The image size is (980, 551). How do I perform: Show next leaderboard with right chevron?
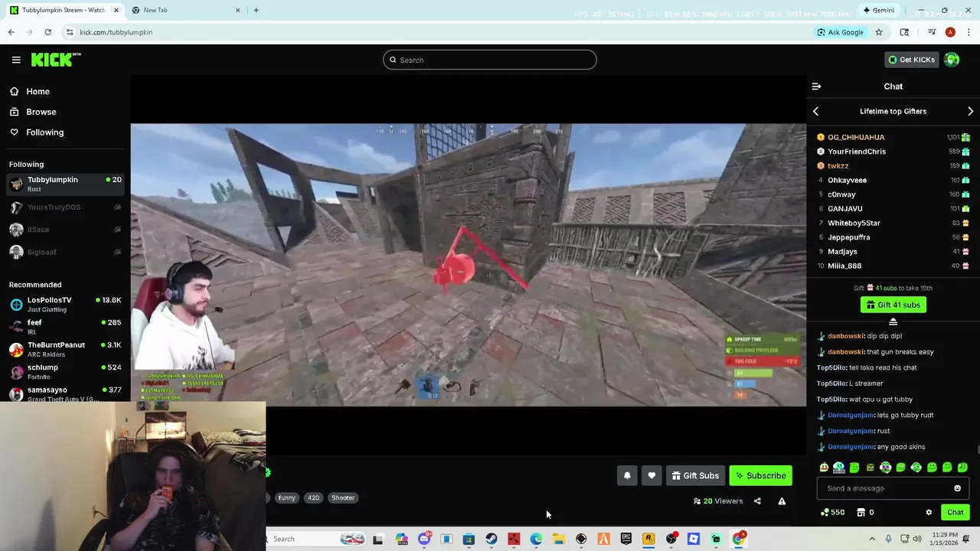pos(971,111)
